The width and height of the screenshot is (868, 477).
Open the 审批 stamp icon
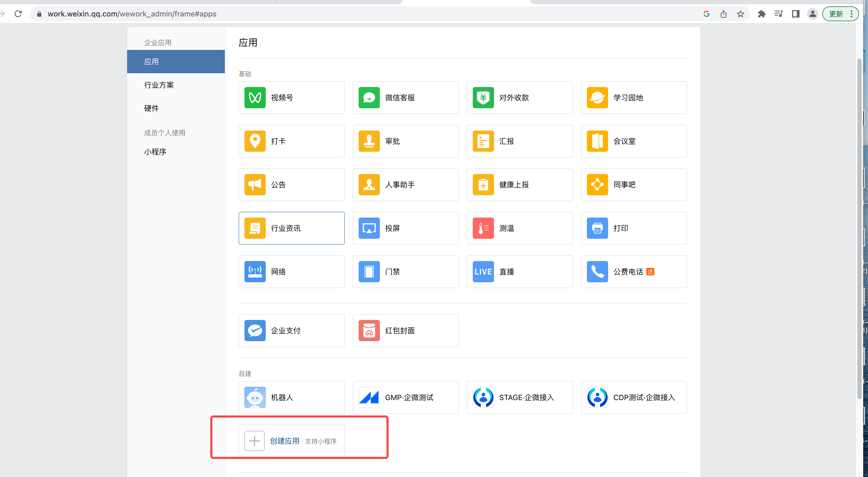click(x=369, y=141)
